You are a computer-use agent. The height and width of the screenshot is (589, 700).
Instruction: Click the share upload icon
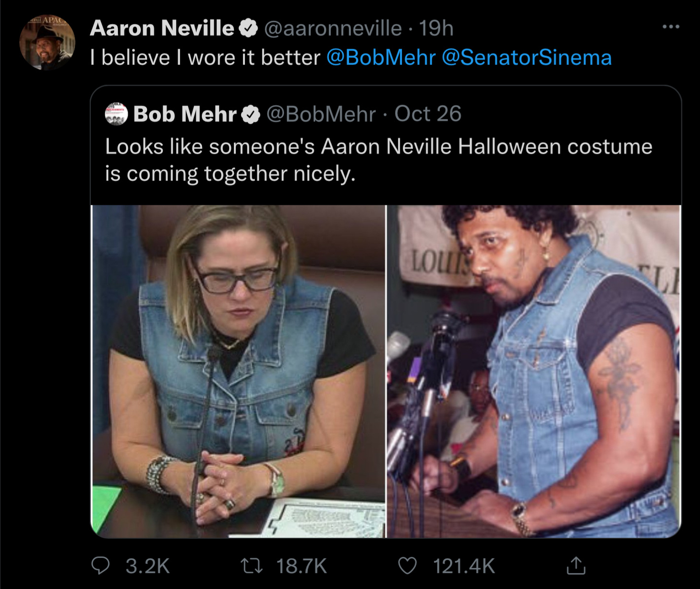pos(576,566)
